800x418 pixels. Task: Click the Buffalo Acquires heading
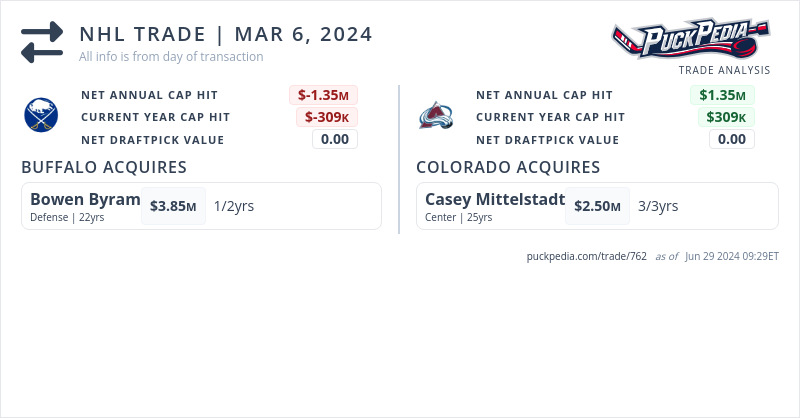point(104,167)
